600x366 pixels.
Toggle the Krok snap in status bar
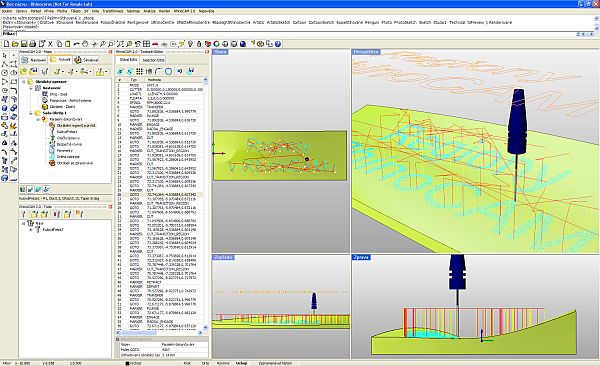(187, 363)
